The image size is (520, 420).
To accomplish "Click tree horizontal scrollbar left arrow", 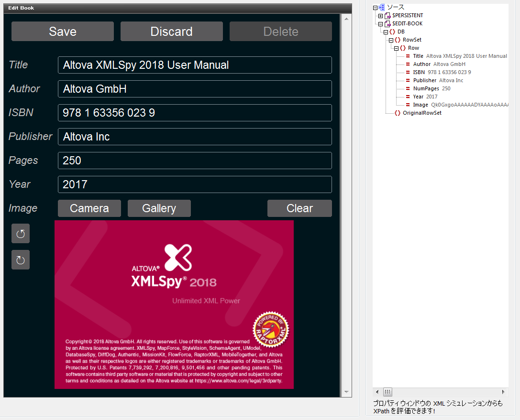I will (x=377, y=392).
